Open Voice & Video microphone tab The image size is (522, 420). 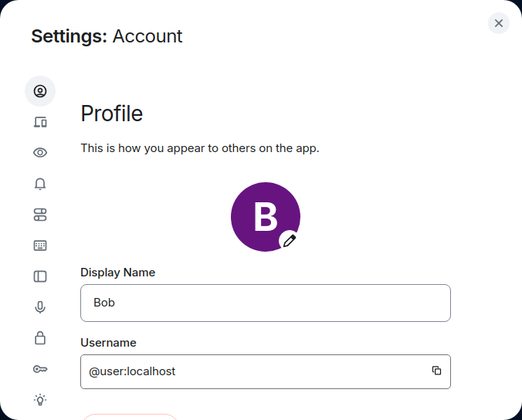click(40, 307)
